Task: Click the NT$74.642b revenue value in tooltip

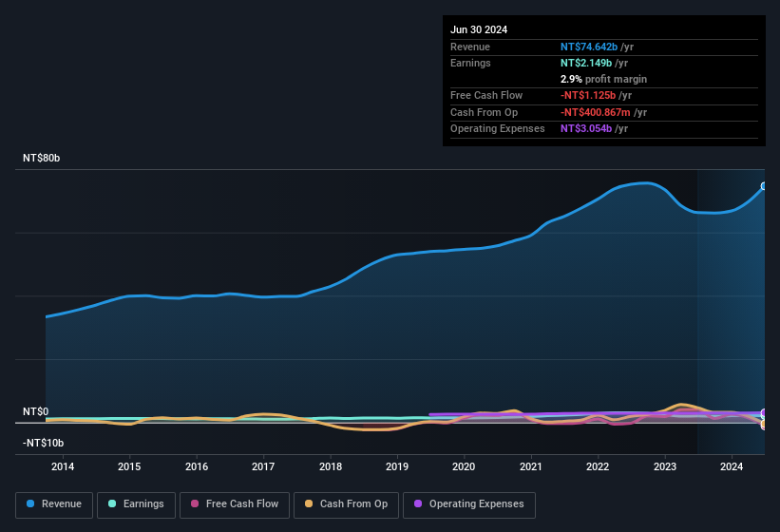Action: (x=589, y=47)
